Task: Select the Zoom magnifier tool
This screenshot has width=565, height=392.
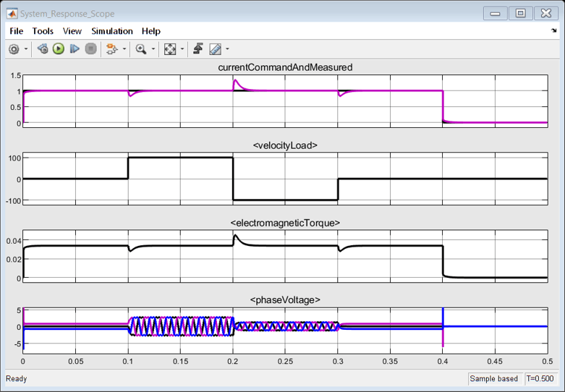Action: 140,49
